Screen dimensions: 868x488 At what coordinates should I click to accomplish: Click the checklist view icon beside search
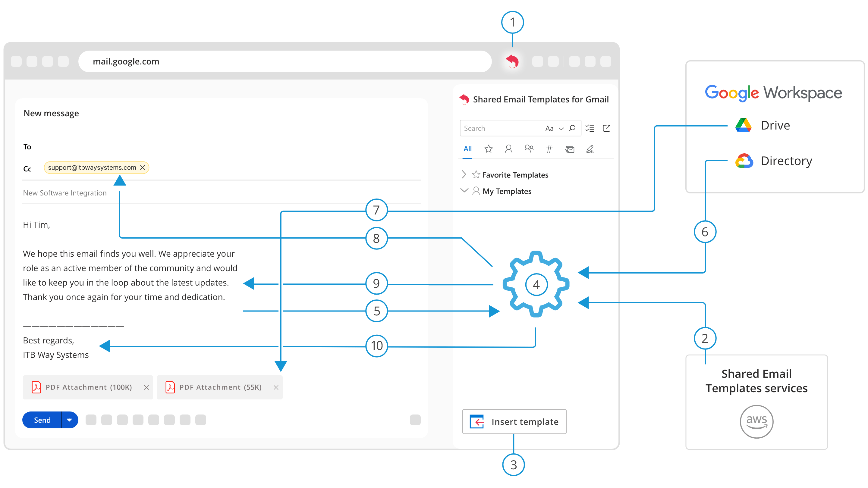(x=590, y=128)
